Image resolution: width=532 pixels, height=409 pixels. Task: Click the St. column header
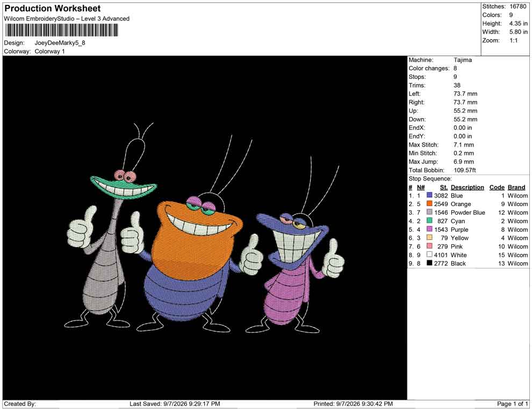click(443, 187)
